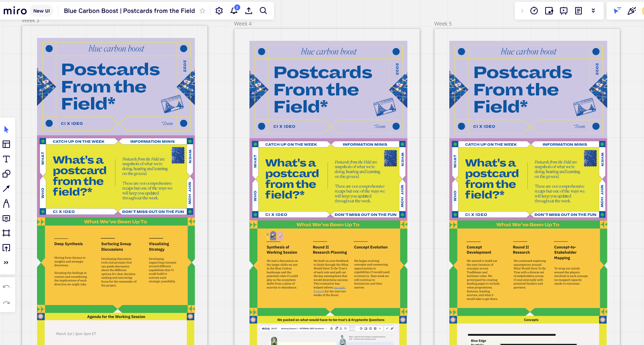Show more collaboration apps
Image resolution: width=644 pixels, height=345 pixels.
pyautogui.click(x=593, y=11)
